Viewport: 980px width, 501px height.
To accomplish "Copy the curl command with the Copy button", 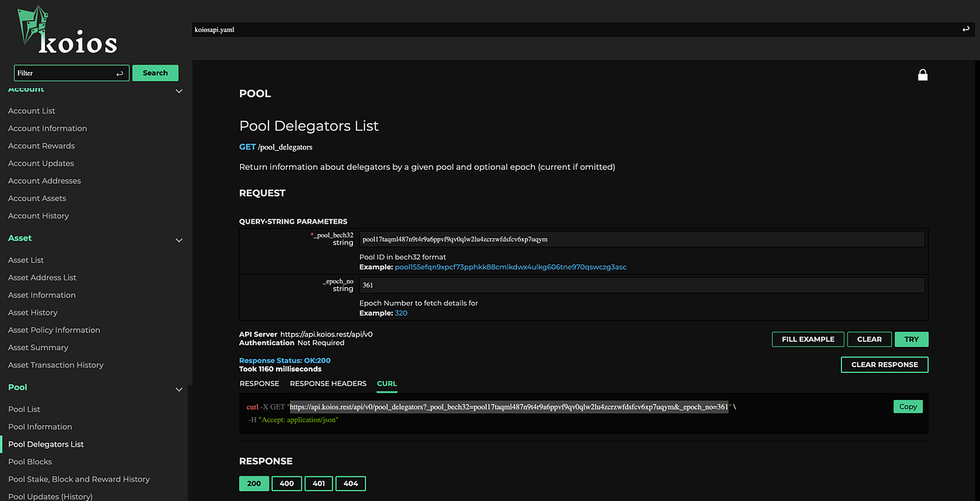I will 907,406.
